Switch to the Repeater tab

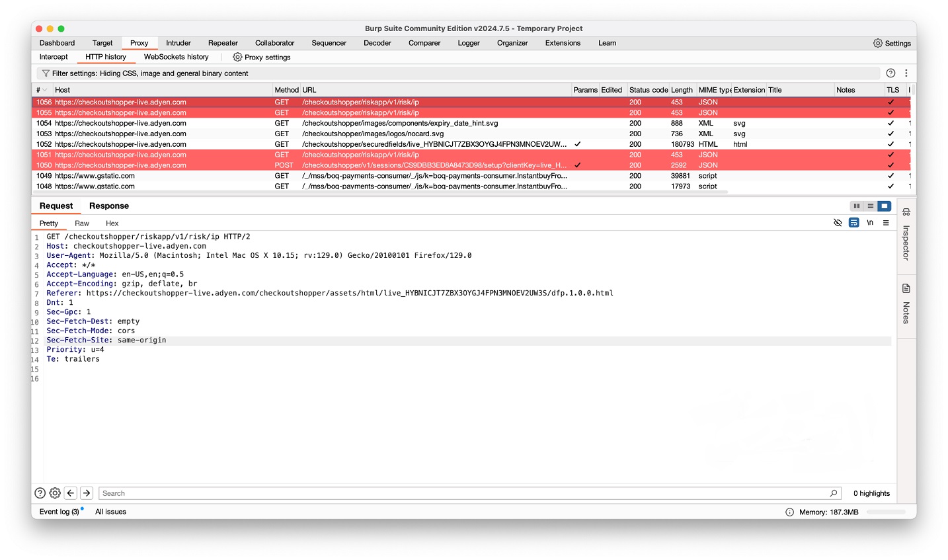click(x=223, y=43)
